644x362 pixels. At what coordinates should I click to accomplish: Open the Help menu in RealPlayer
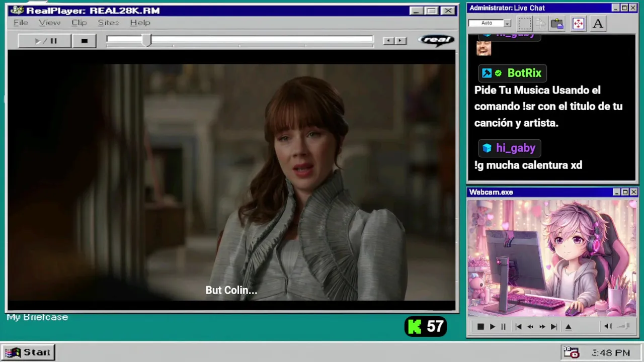pyautogui.click(x=140, y=23)
